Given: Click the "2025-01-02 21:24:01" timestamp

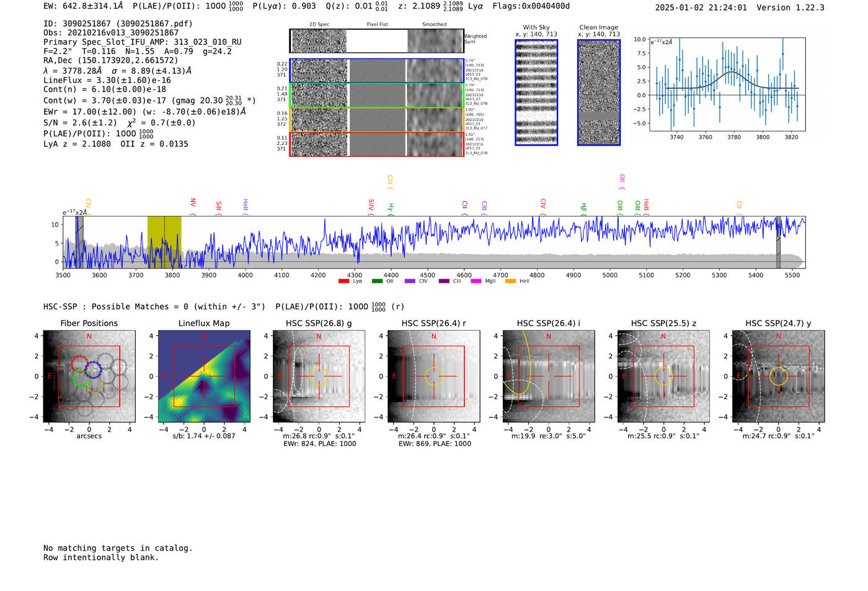Looking at the screenshot, I should 701,7.
